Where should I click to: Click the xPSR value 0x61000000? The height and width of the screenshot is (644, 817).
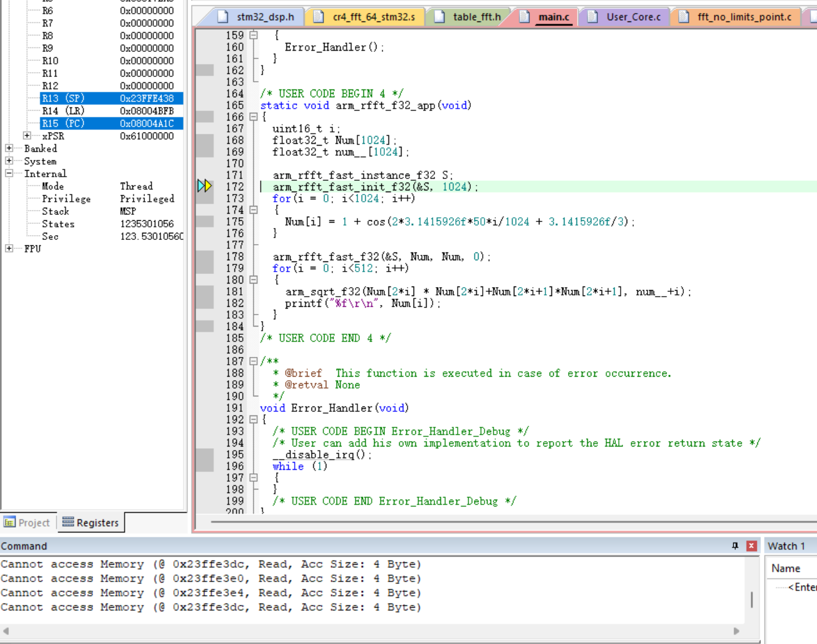(x=147, y=136)
